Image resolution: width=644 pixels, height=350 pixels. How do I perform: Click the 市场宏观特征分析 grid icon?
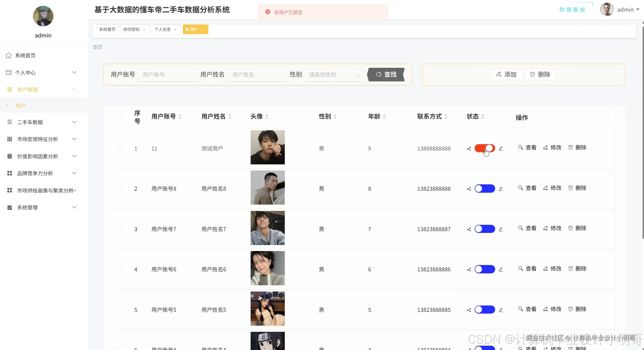coord(10,139)
